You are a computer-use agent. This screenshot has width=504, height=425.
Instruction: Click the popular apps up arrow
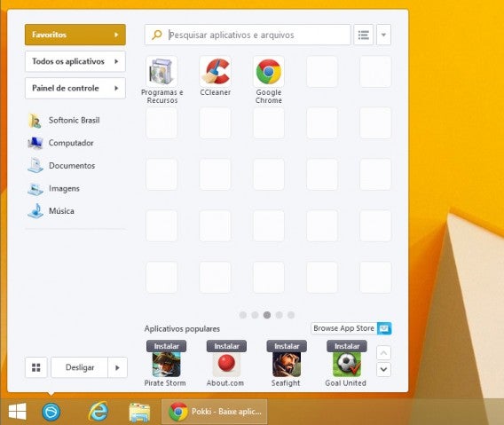click(383, 353)
